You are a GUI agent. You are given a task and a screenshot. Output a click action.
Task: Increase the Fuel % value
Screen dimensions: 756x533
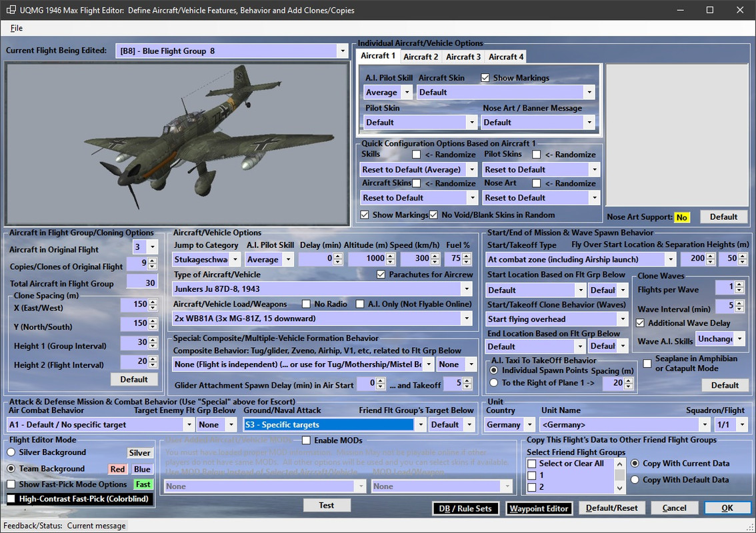(x=466, y=256)
